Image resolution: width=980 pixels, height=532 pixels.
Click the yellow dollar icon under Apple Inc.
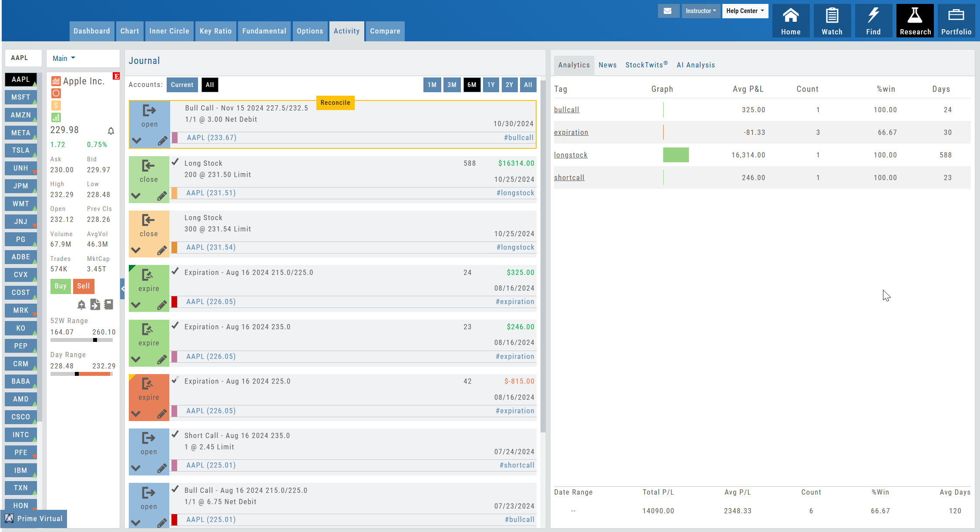56,105
